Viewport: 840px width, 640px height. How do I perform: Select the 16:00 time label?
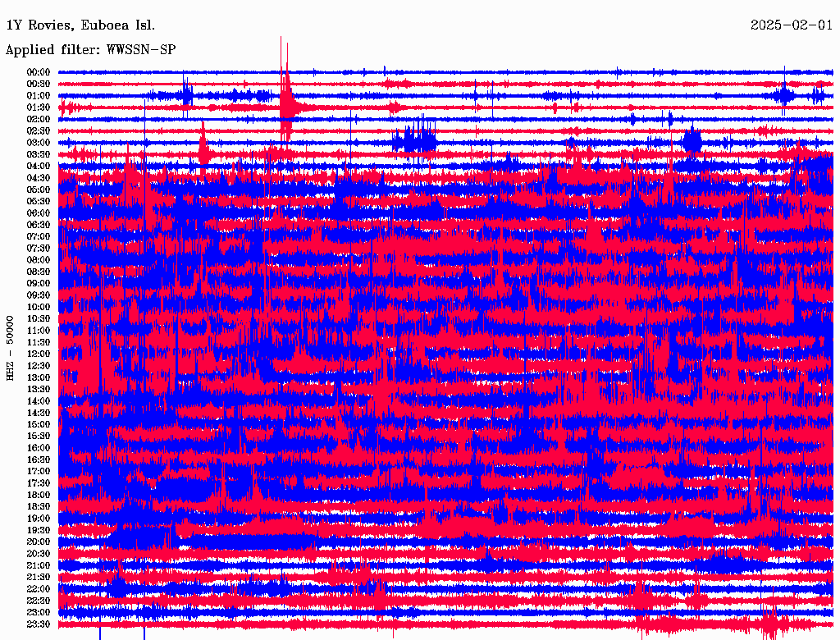coord(39,447)
